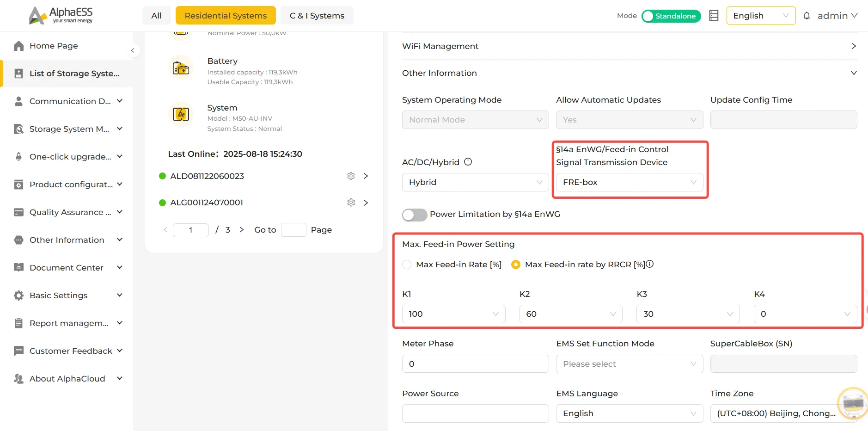Click info icon next to RRCR option
The image size is (868, 431).
650,264
